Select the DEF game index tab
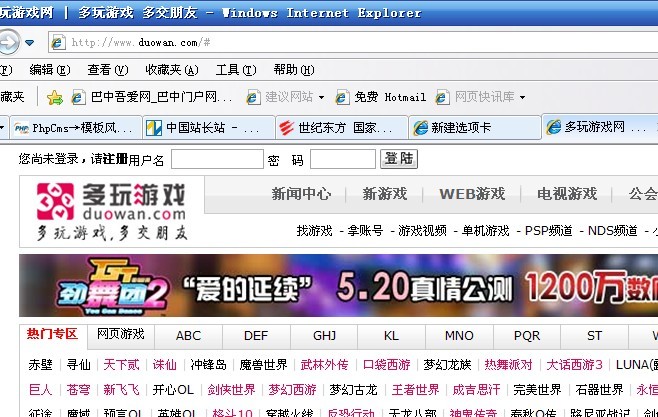This screenshot has height=417, width=658. click(x=256, y=336)
